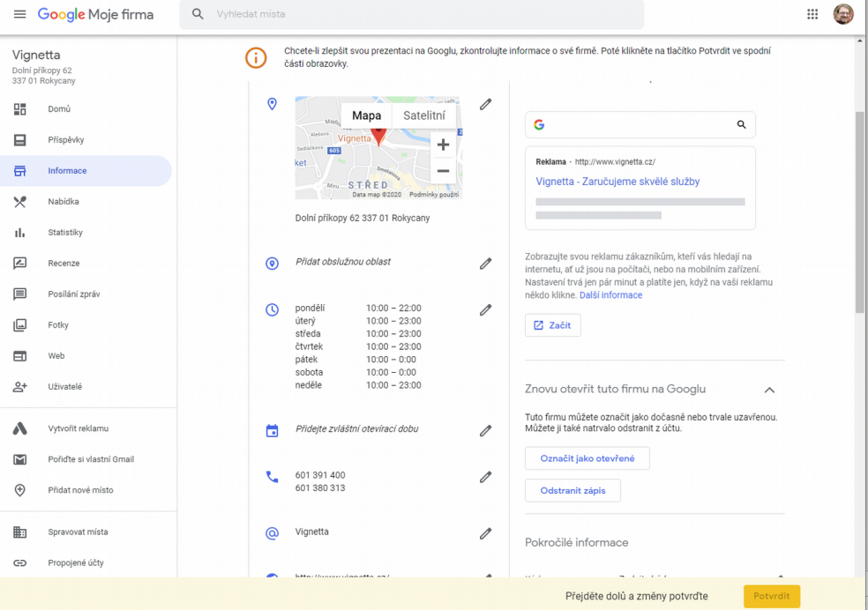The height and width of the screenshot is (610, 868).
Task: Click the 'Označit jako otevřené' button
Action: click(x=587, y=458)
